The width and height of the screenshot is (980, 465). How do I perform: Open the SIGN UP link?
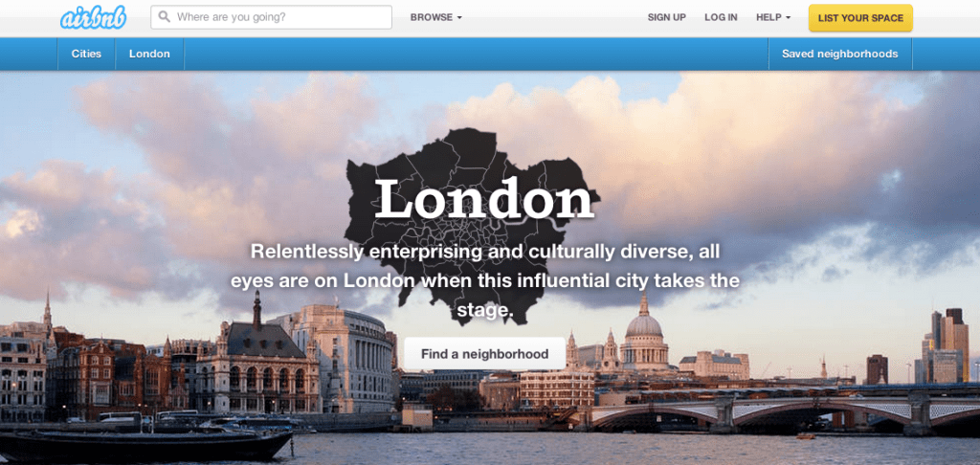[x=666, y=17]
